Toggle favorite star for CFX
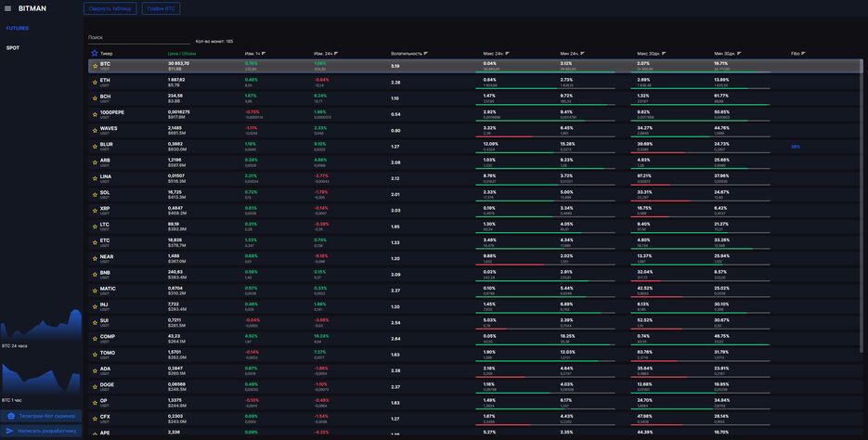 click(95, 419)
